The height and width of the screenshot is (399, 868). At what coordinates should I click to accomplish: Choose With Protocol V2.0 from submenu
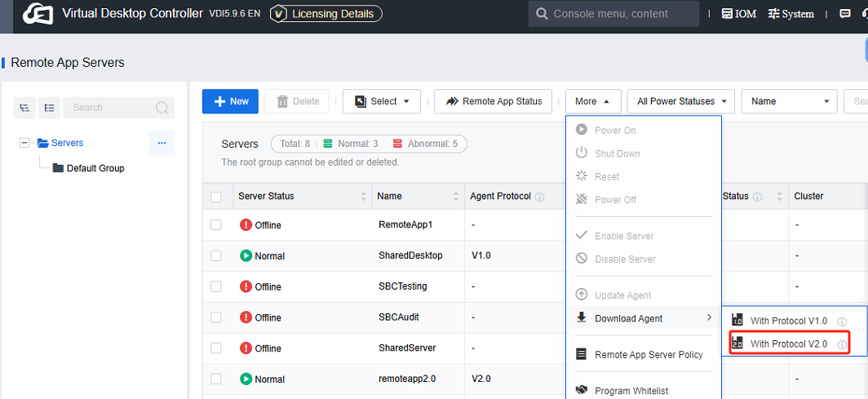788,344
